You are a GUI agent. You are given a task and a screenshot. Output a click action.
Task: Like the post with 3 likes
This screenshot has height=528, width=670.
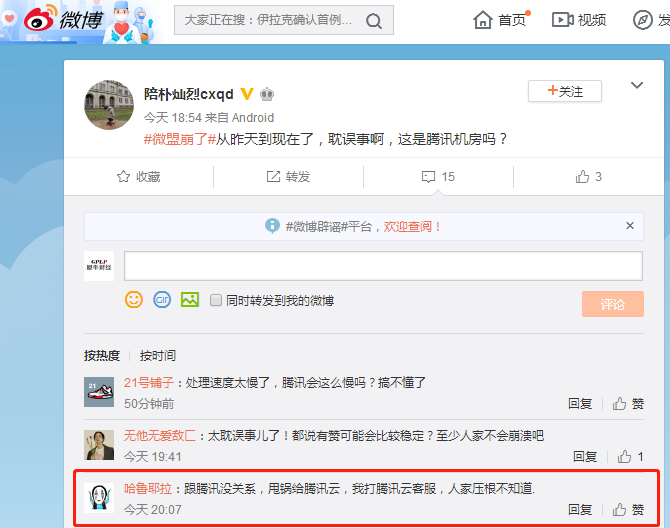[x=588, y=176]
